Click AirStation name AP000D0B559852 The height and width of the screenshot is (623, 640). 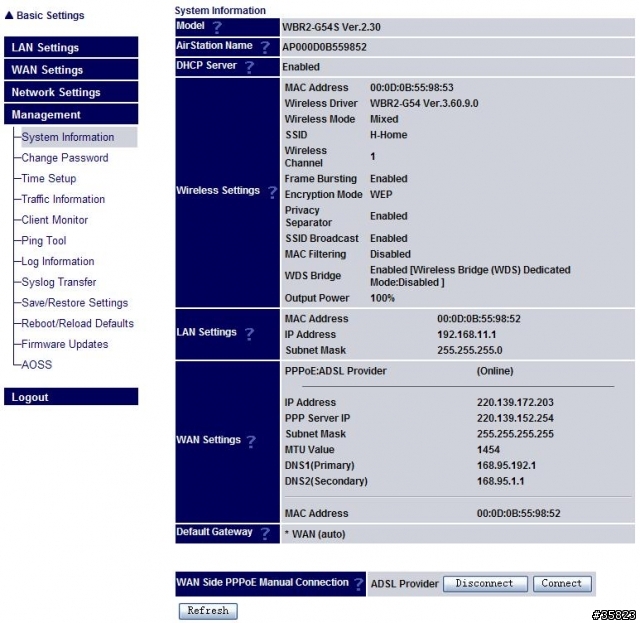tap(324, 47)
